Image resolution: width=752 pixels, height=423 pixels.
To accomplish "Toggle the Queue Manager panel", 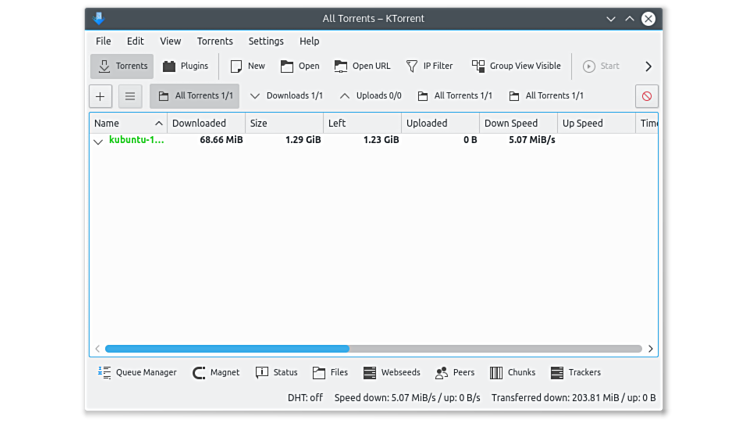I will point(137,372).
